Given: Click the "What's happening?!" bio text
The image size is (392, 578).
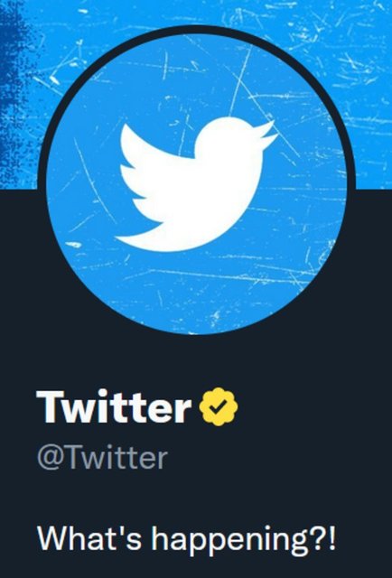Looking at the screenshot, I should point(187,540).
